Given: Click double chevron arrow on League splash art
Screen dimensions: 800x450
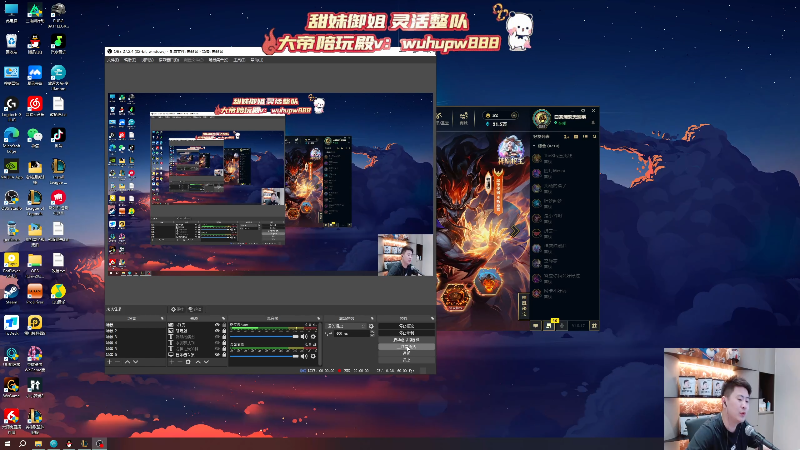Looking at the screenshot, I should click(x=514, y=231).
